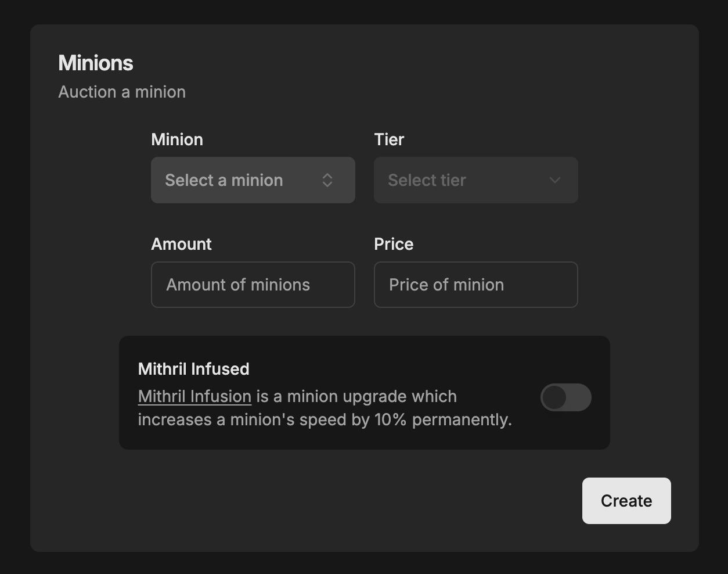Enable the Mithril Infused switch
This screenshot has height=574, width=728.
point(566,398)
